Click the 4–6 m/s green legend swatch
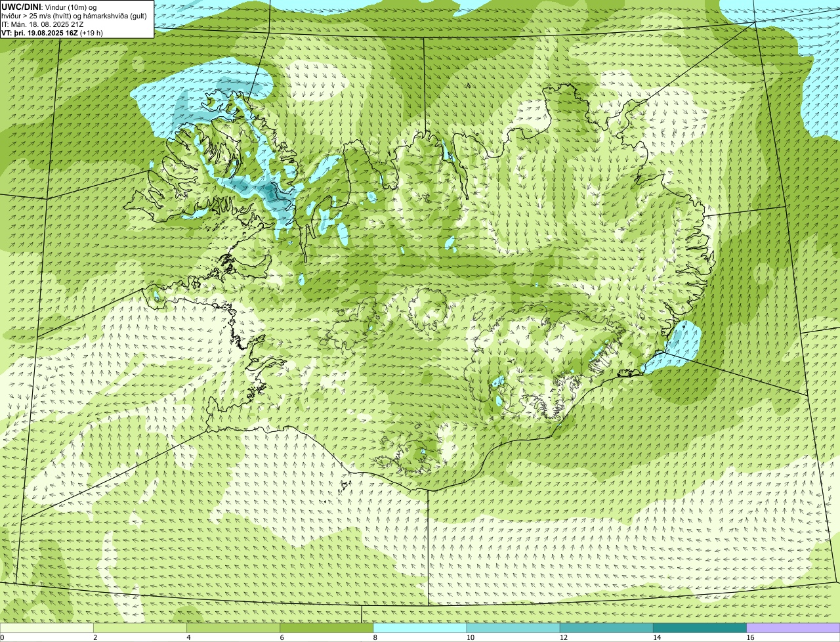The width and height of the screenshot is (840, 642). (x=234, y=628)
